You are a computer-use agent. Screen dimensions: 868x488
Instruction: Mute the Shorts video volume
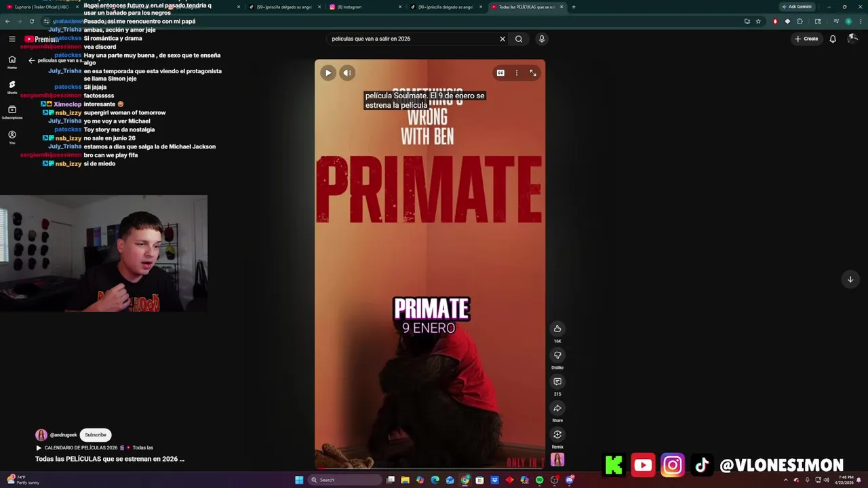click(x=347, y=73)
